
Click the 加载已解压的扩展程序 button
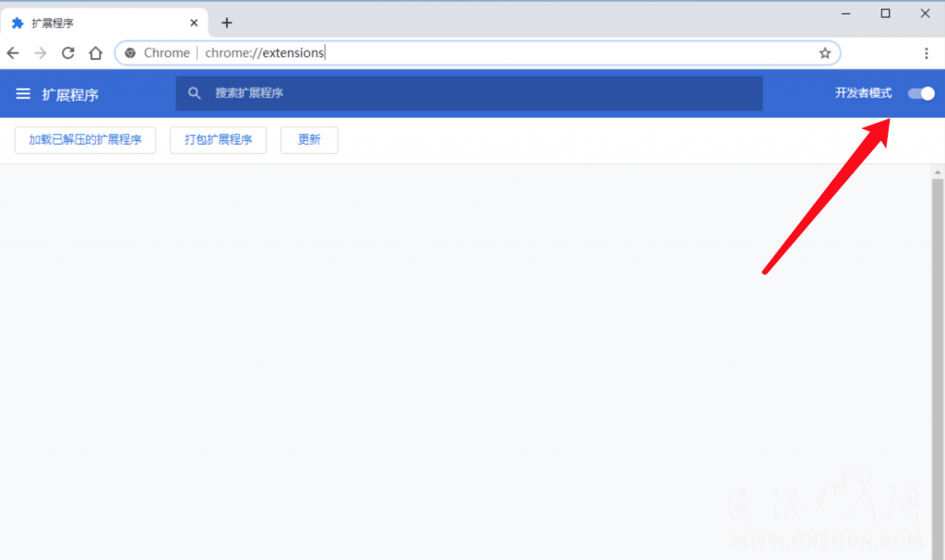click(x=85, y=140)
